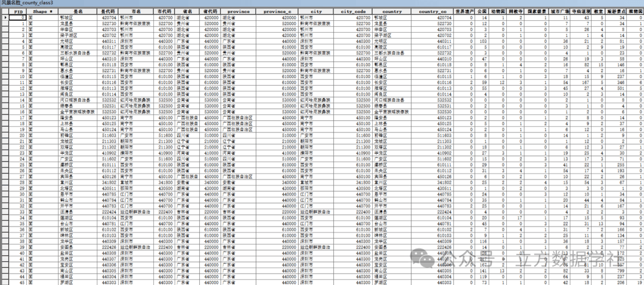
Task: Select the city_code column header
Action: 353,11
